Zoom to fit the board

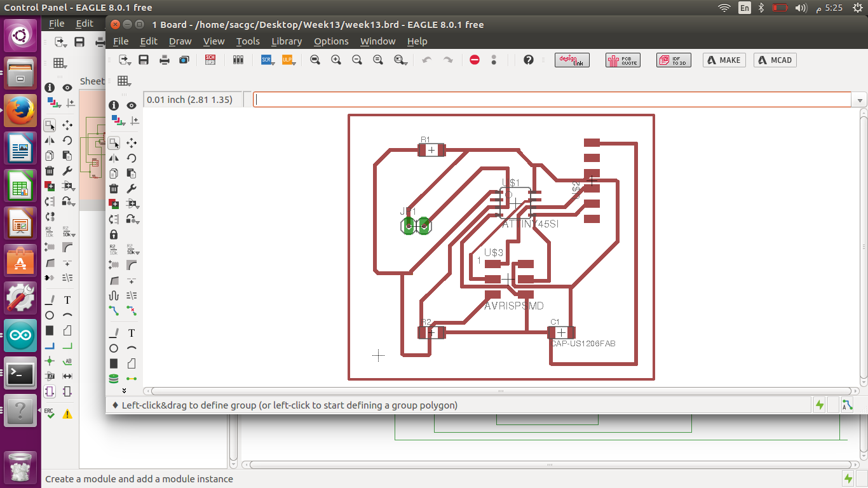315,60
